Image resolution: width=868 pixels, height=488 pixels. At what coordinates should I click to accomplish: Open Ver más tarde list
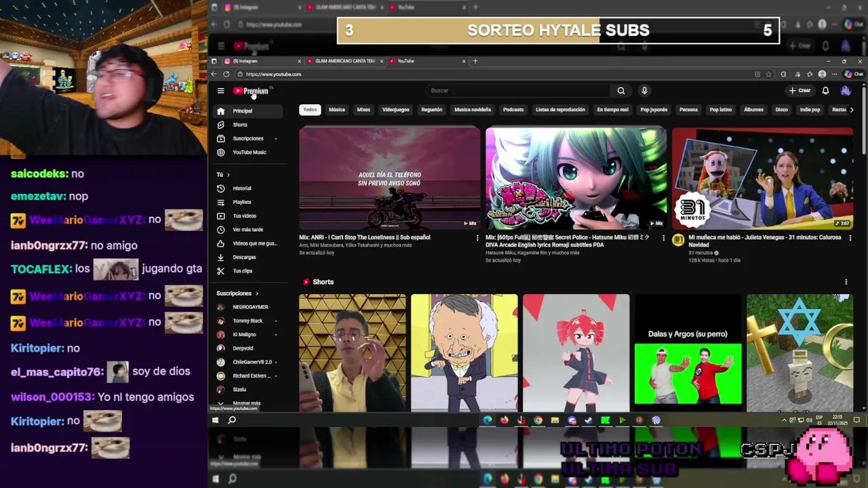(x=247, y=230)
